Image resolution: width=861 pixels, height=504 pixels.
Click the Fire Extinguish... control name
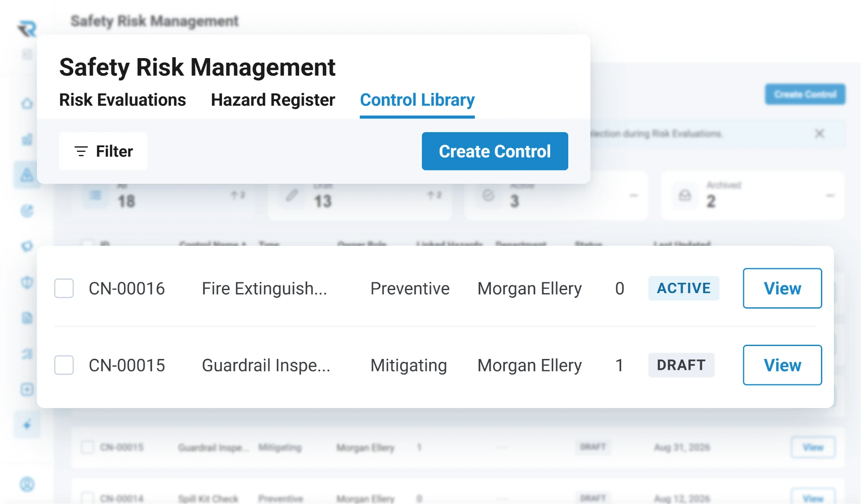coord(264,288)
